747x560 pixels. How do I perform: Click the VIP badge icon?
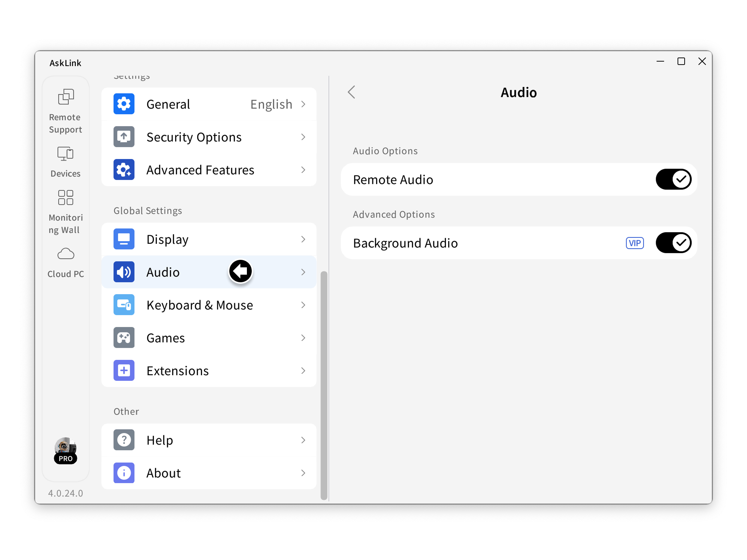(x=635, y=243)
